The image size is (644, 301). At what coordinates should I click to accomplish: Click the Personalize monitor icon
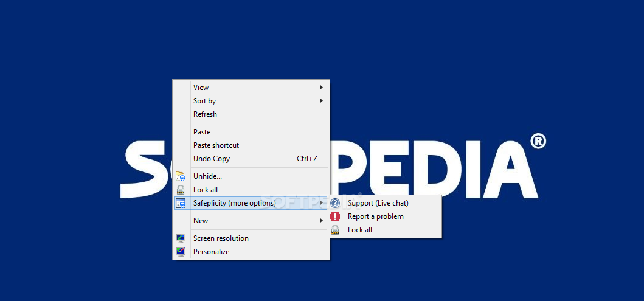pyautogui.click(x=180, y=251)
